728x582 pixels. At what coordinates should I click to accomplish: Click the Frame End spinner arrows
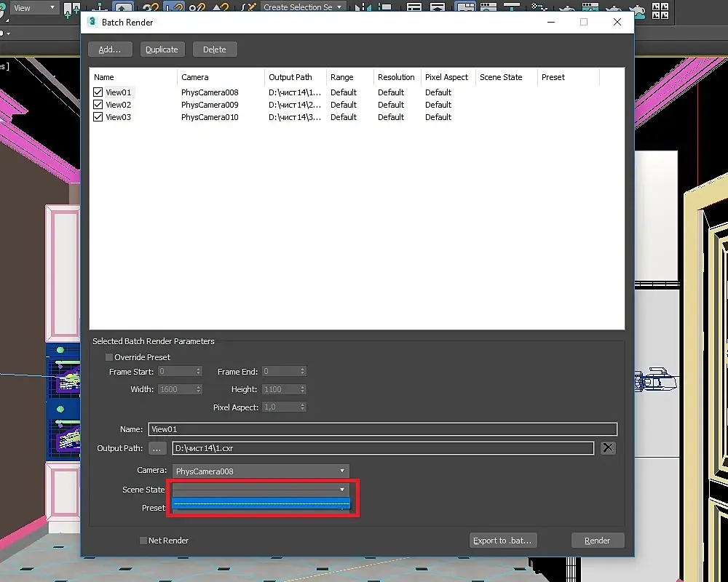(302, 371)
